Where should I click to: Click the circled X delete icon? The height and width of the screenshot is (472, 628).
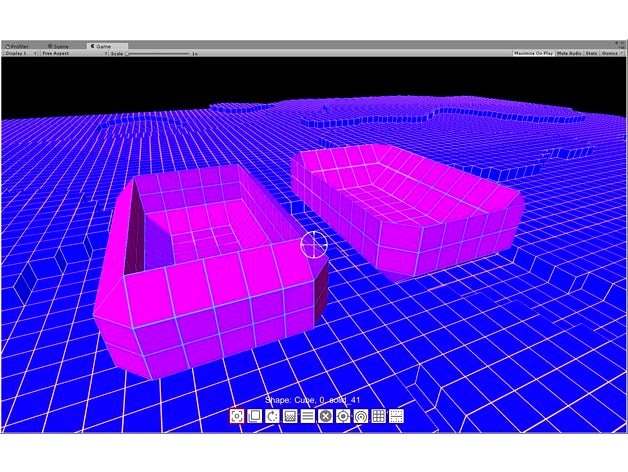[325, 416]
